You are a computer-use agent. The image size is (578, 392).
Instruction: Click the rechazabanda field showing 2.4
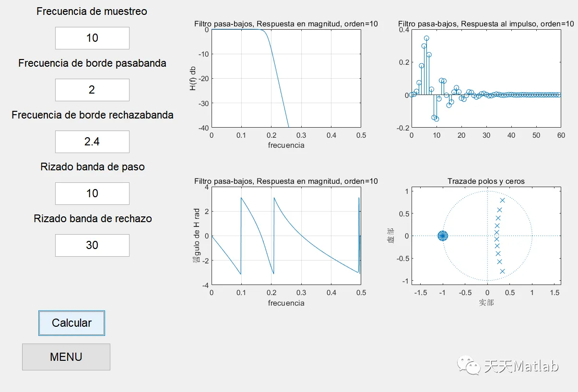92,142
